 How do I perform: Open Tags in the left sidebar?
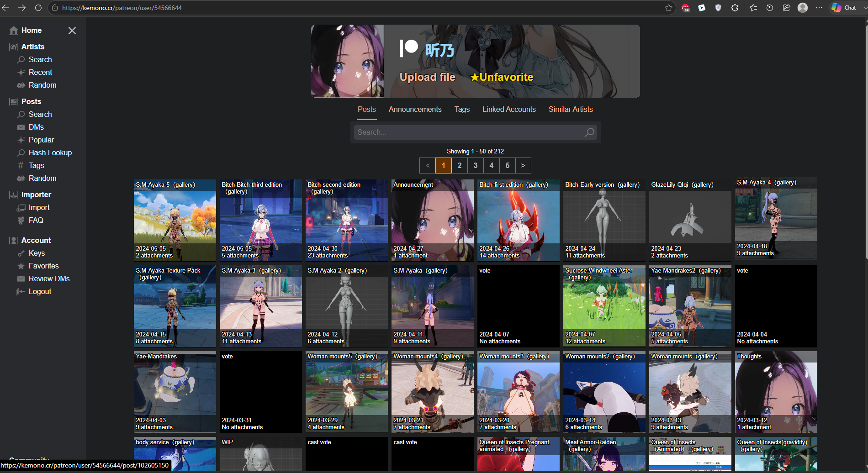pos(36,165)
